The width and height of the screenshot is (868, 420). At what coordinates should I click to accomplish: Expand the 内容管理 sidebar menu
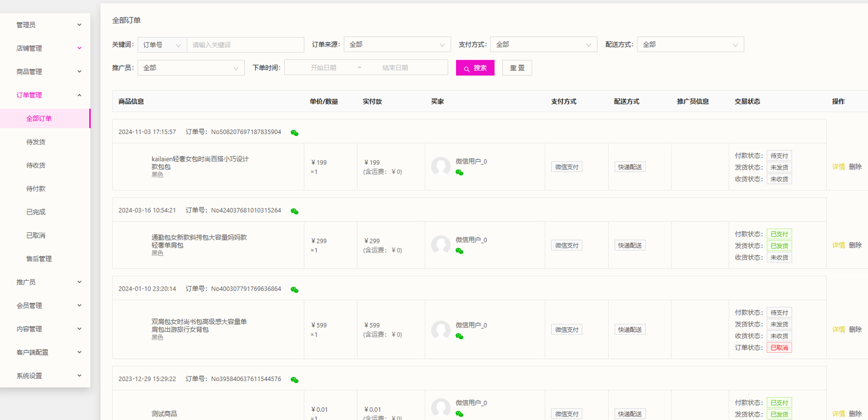[45, 329]
